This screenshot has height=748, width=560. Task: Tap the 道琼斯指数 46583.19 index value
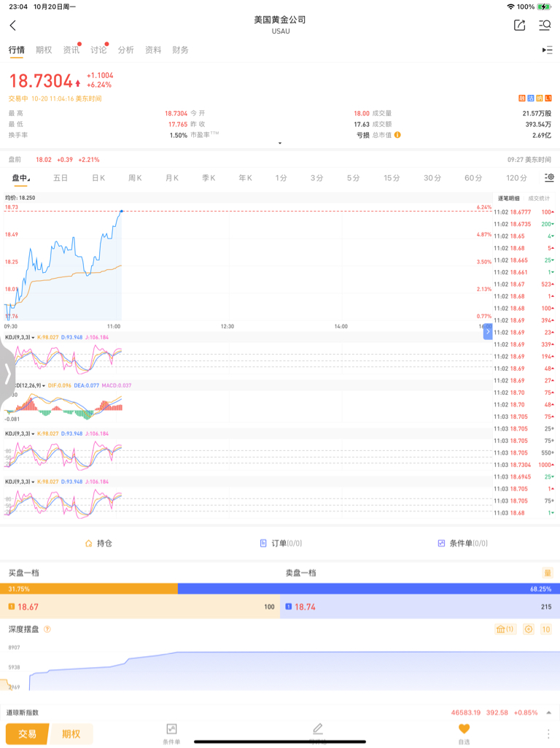466,713
